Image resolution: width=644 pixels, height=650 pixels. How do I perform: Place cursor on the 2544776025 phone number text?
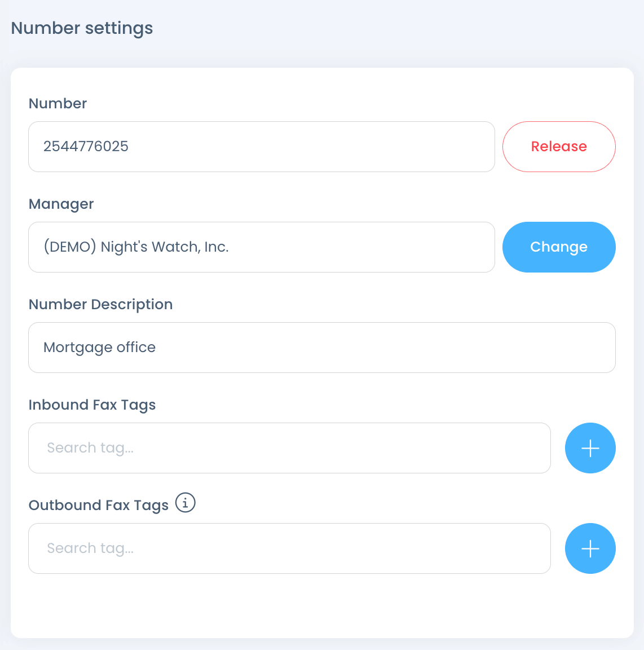[x=86, y=147]
